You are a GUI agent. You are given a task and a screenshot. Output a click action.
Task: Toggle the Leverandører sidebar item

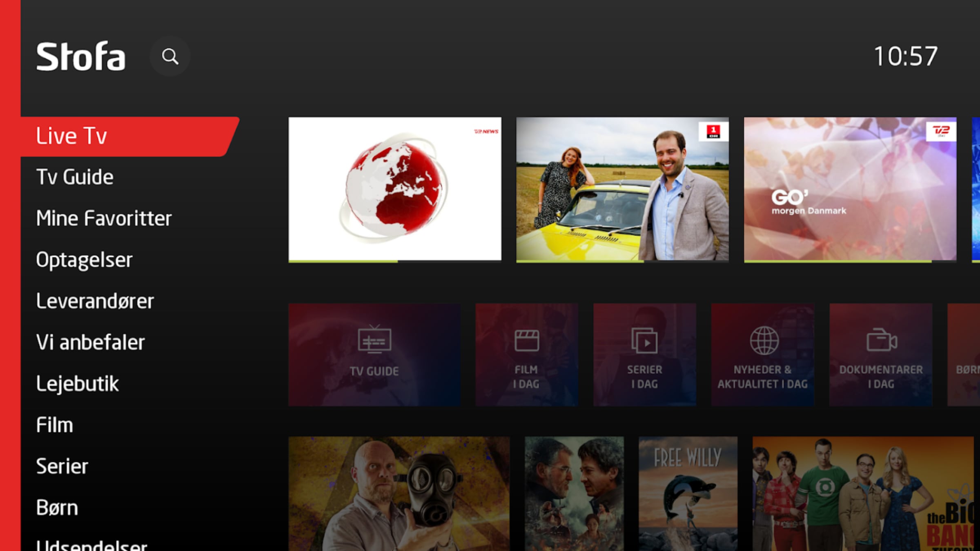point(95,301)
